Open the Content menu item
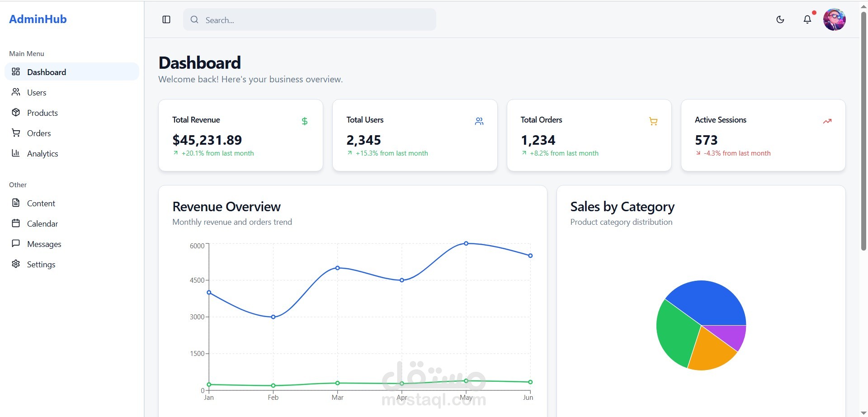This screenshot has height=417, width=868. pos(41,203)
